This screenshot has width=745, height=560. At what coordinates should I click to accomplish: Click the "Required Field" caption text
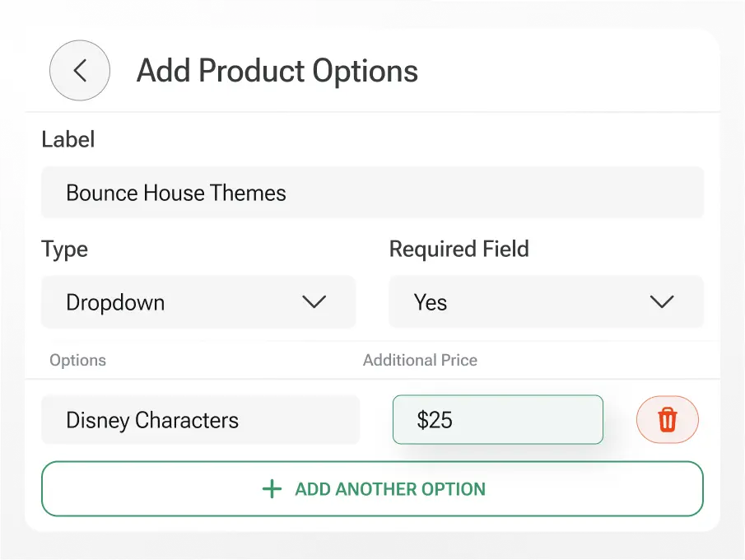(459, 249)
